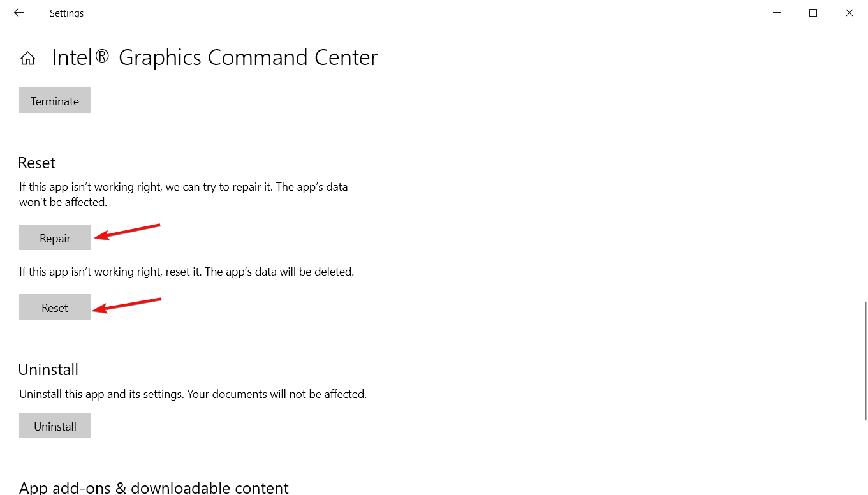Click the red arrow pointing at Reset
868x495 pixels.
128,304
